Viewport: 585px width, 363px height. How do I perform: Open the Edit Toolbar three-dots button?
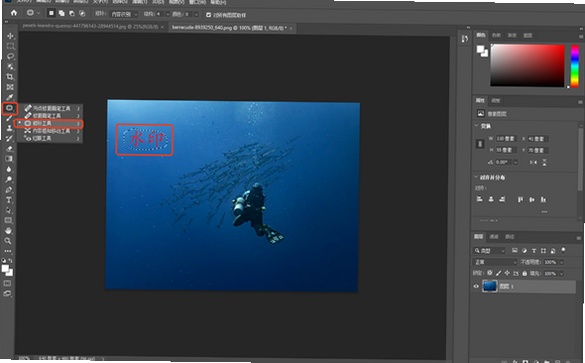click(x=8, y=251)
